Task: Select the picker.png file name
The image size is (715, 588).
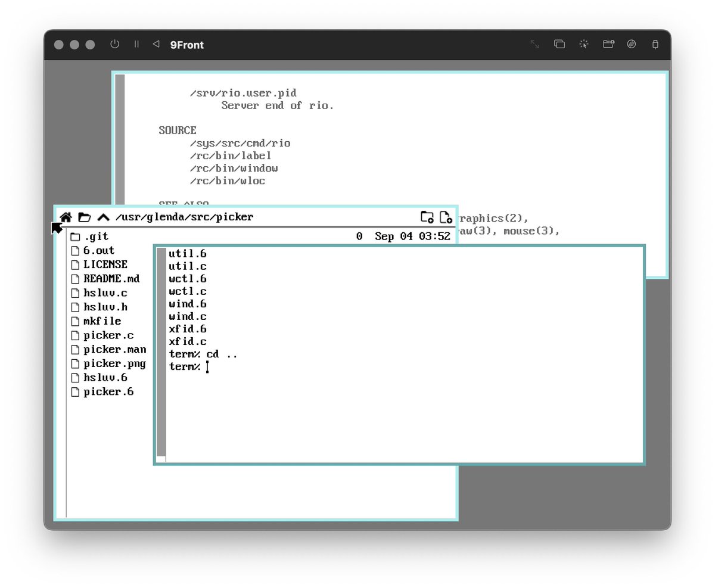Action: tap(115, 364)
